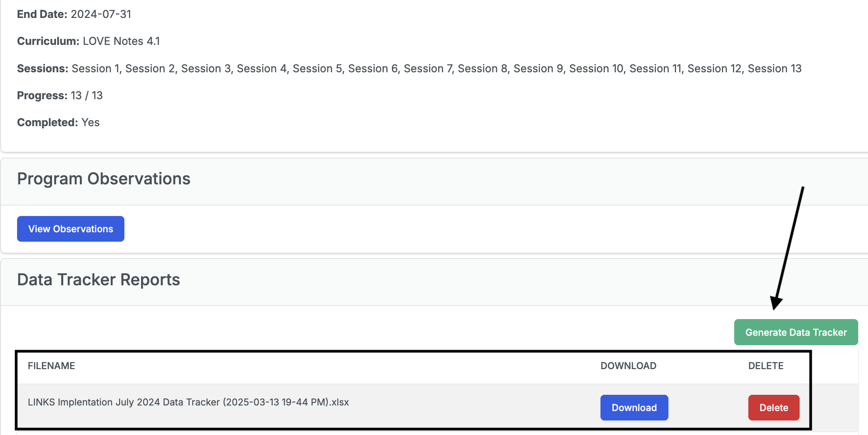Delete the LINKS Implentation data tracker report
The height and width of the screenshot is (435, 868).
[774, 408]
